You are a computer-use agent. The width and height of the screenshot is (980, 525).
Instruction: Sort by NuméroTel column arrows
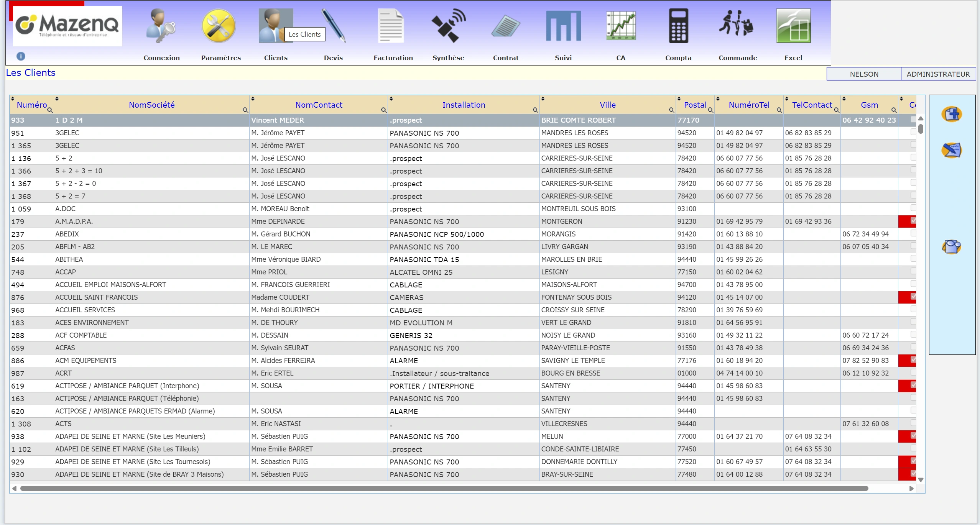coord(718,99)
